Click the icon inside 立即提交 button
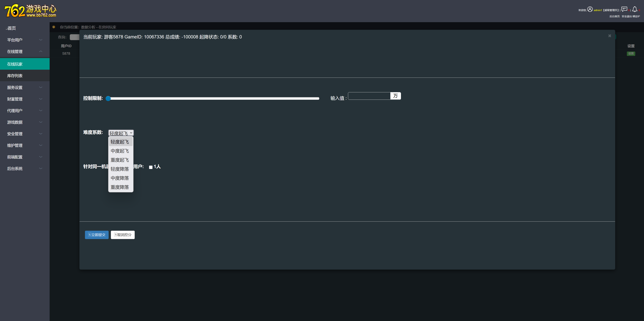 (x=89, y=235)
